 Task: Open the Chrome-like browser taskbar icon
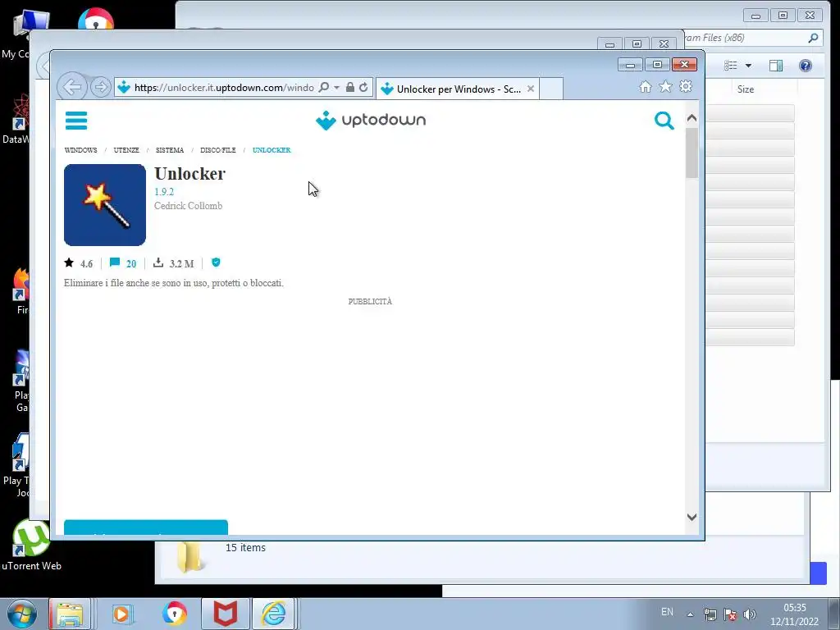tap(174, 614)
